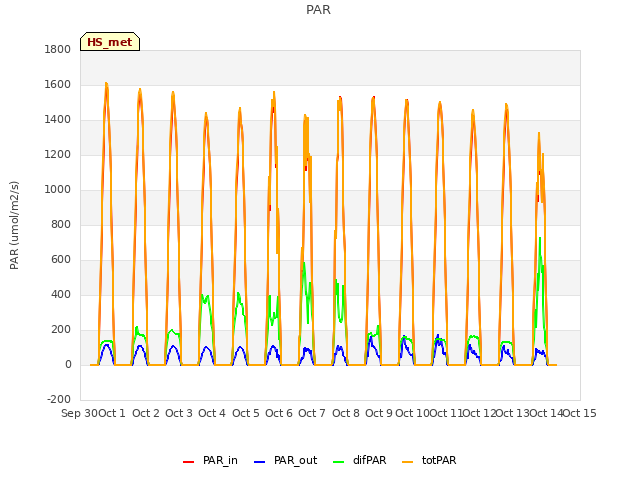Select the HS_met chart label
Viewport: 640px width, 480px height.
(x=110, y=42)
